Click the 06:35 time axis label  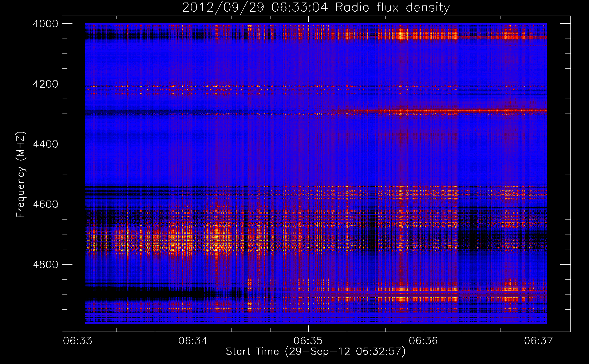coord(308,341)
